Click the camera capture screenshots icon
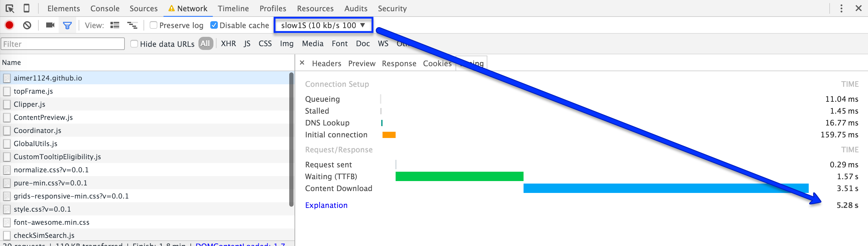Viewport: 868px width, 246px height. 50,25
